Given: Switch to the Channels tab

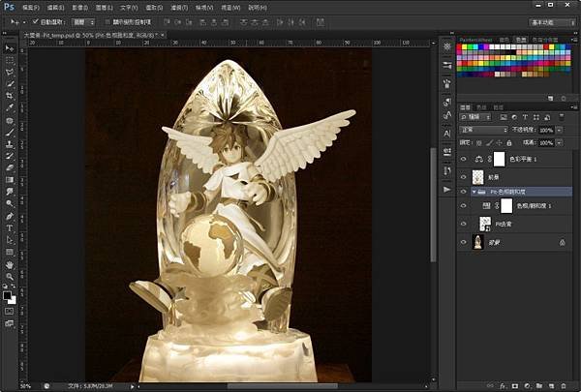Looking at the screenshot, I should [x=481, y=107].
